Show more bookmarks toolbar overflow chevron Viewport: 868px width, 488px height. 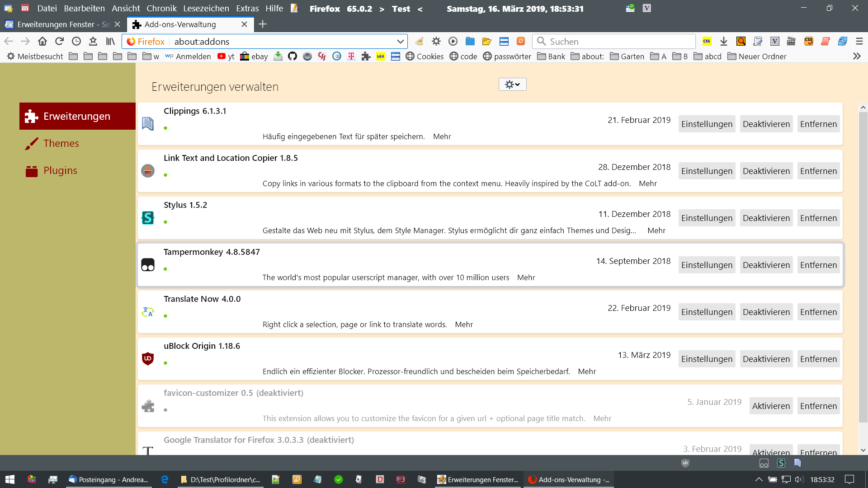click(x=857, y=56)
